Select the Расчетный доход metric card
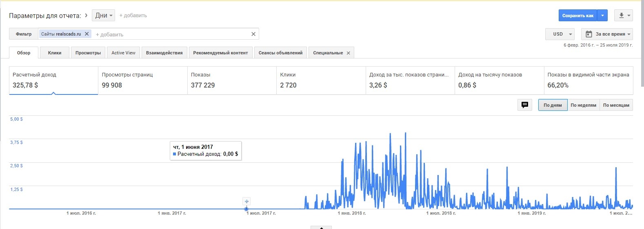Screen dimensions: 644x229 pos(53,81)
